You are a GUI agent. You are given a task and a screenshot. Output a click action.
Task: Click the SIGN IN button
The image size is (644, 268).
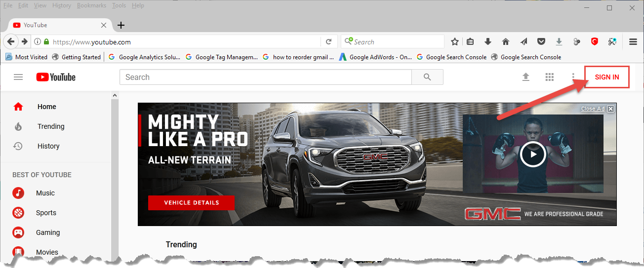[x=606, y=77]
